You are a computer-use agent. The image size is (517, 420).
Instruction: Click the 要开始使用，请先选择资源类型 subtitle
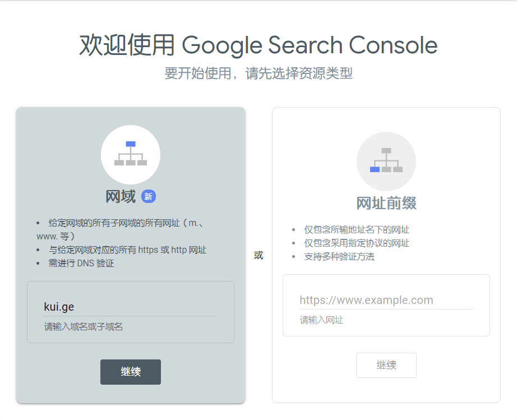(258, 73)
